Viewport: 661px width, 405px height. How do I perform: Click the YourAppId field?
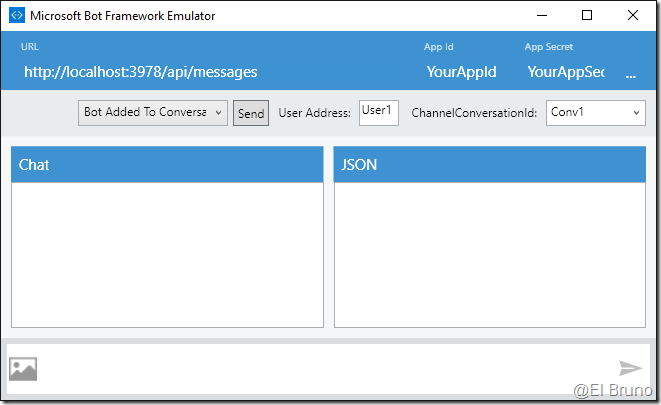pyautogui.click(x=461, y=72)
